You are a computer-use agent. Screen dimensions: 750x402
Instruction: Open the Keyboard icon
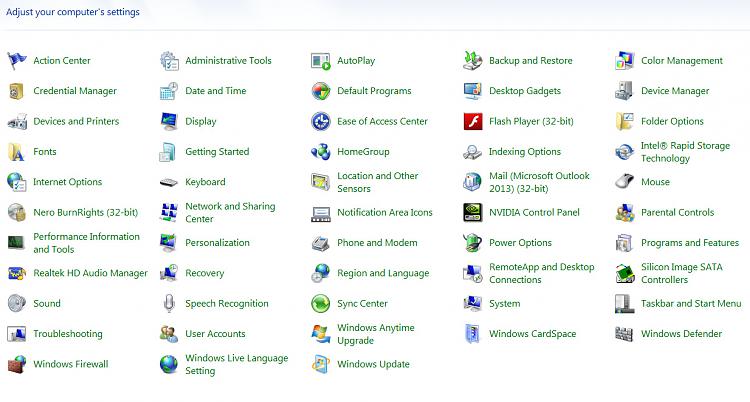point(169,182)
